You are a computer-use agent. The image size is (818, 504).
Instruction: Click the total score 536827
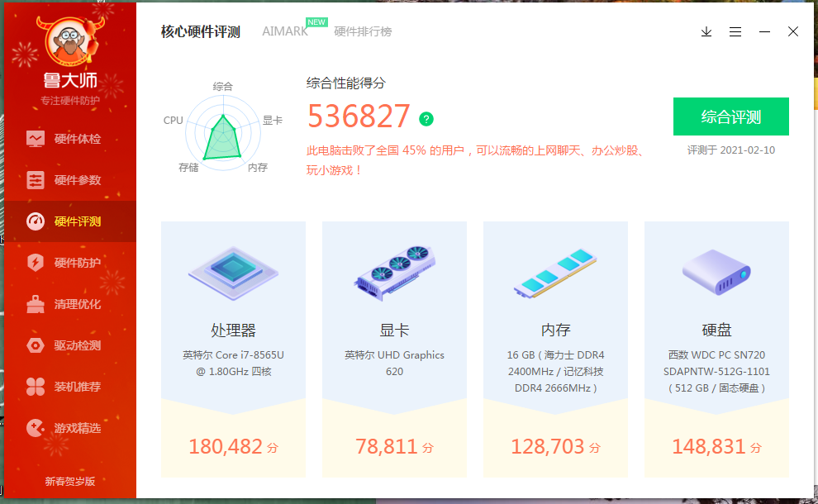coord(359,116)
